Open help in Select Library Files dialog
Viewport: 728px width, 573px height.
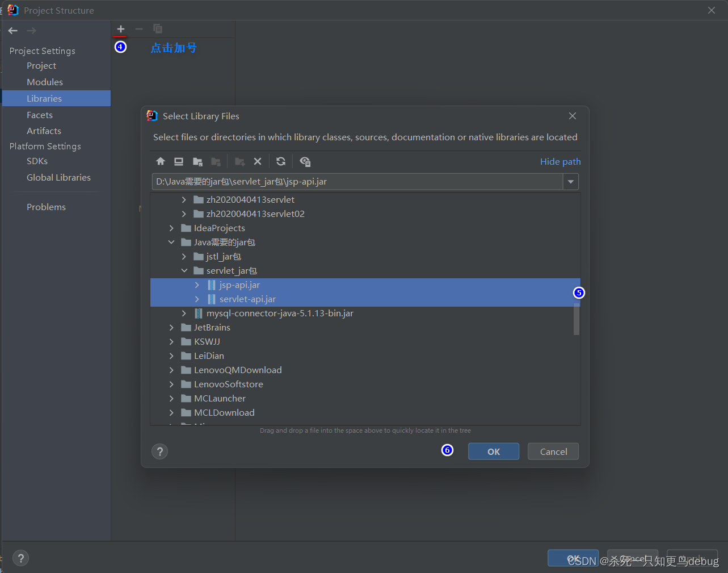159,451
